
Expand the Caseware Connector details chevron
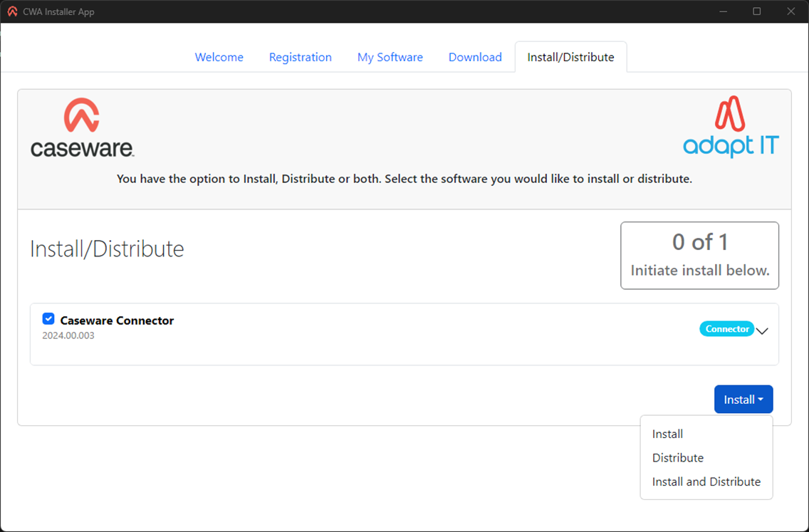pos(762,331)
